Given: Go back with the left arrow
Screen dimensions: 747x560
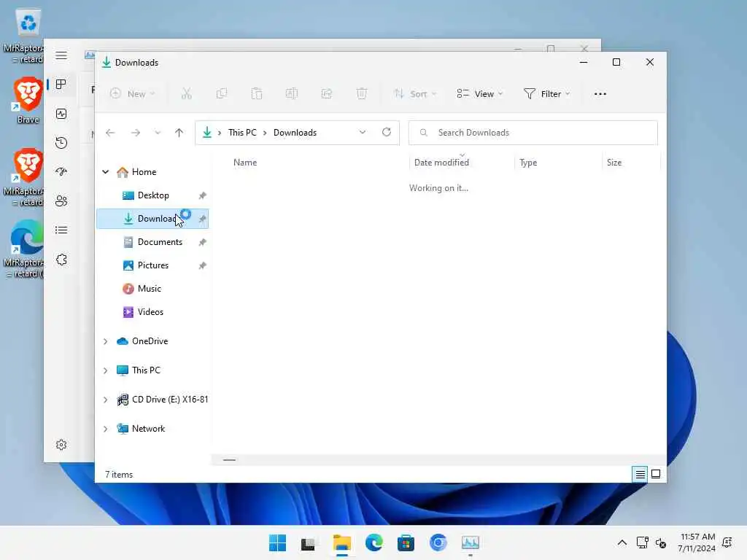Looking at the screenshot, I should coord(110,133).
